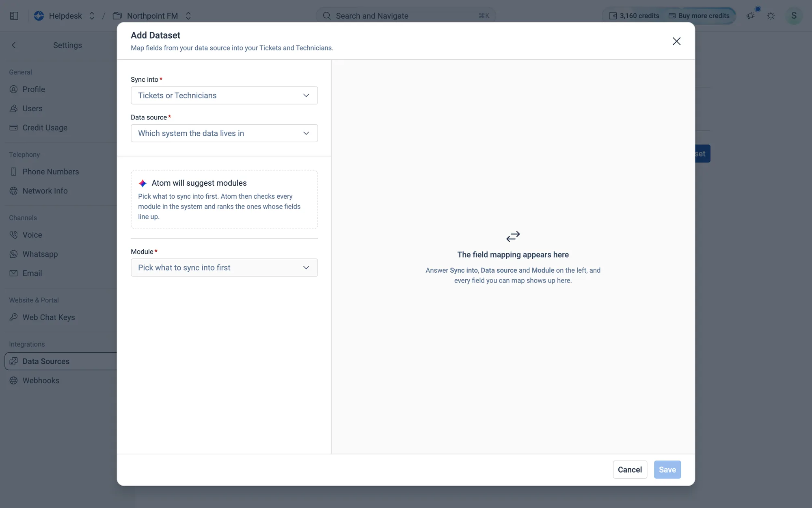Click the Web Chat Keys key icon
Viewport: 812px width, 508px height.
point(14,317)
